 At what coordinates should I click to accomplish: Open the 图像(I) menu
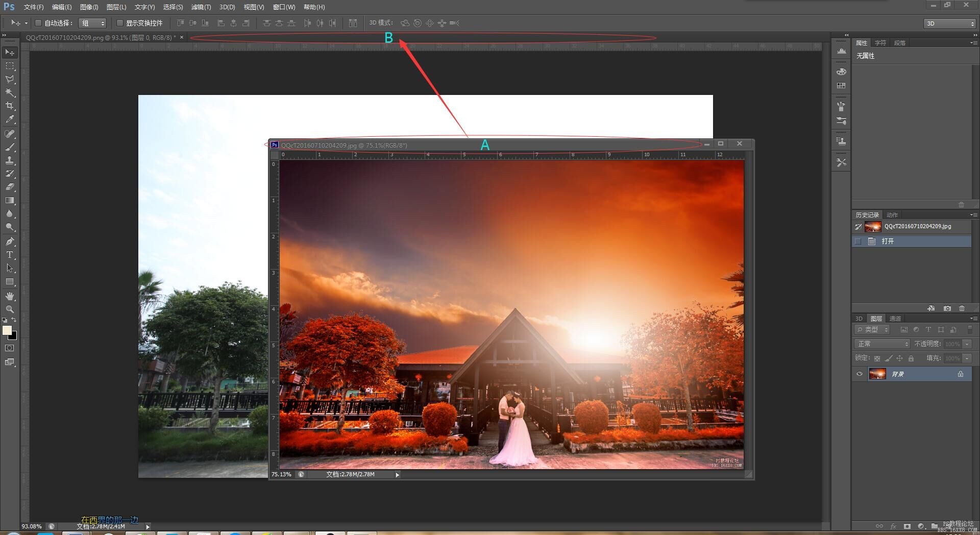tap(89, 7)
